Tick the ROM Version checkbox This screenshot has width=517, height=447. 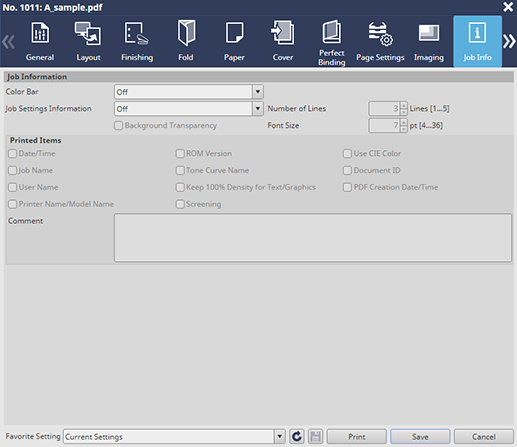point(180,154)
